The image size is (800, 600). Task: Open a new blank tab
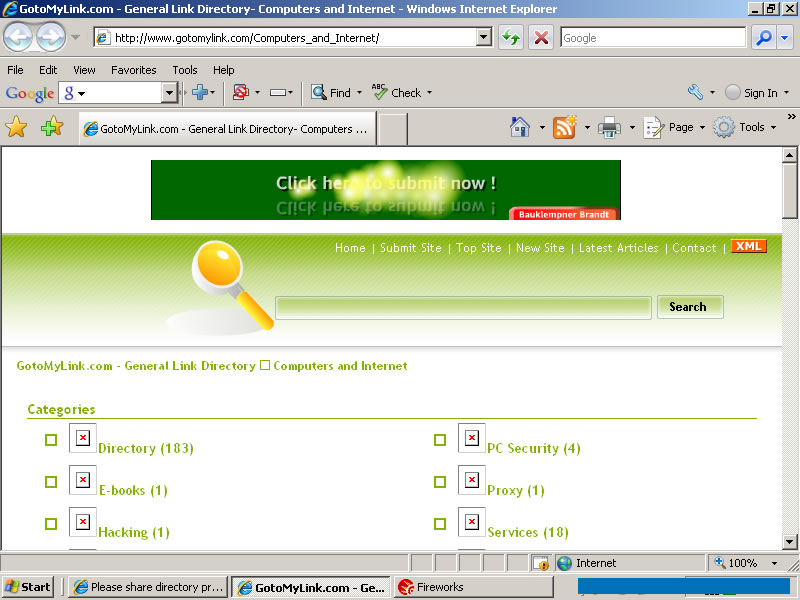coord(393,129)
